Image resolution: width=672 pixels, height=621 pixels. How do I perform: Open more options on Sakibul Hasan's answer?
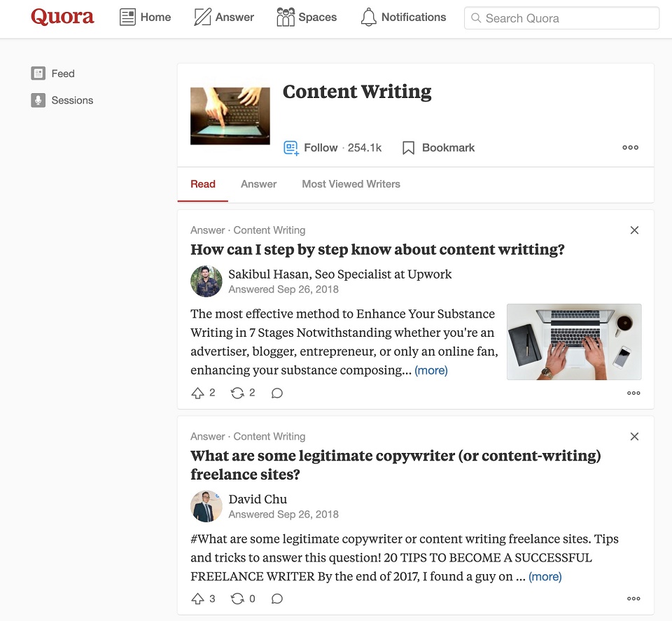click(x=633, y=393)
